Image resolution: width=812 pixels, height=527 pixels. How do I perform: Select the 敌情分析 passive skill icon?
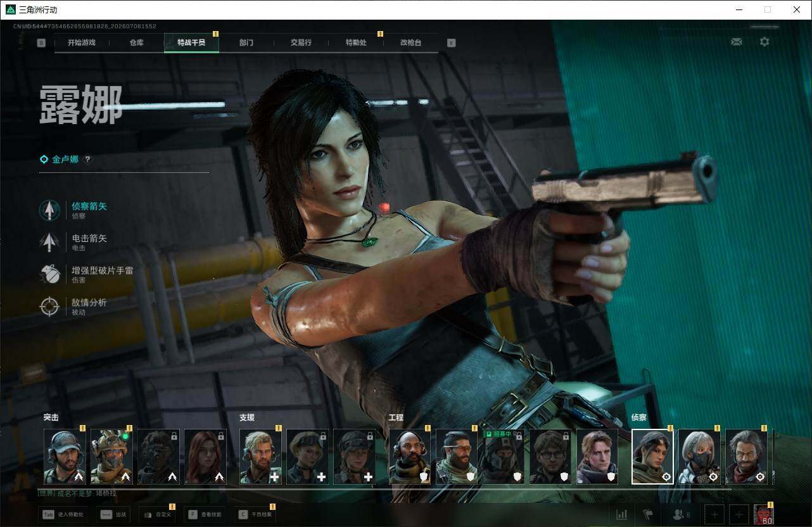[x=49, y=307]
